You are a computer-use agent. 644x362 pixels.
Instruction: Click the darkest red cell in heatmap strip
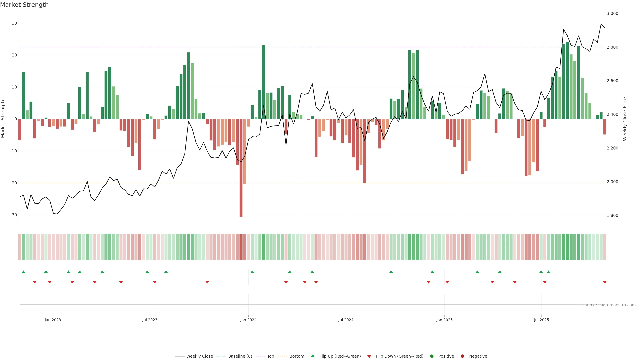pos(241,247)
